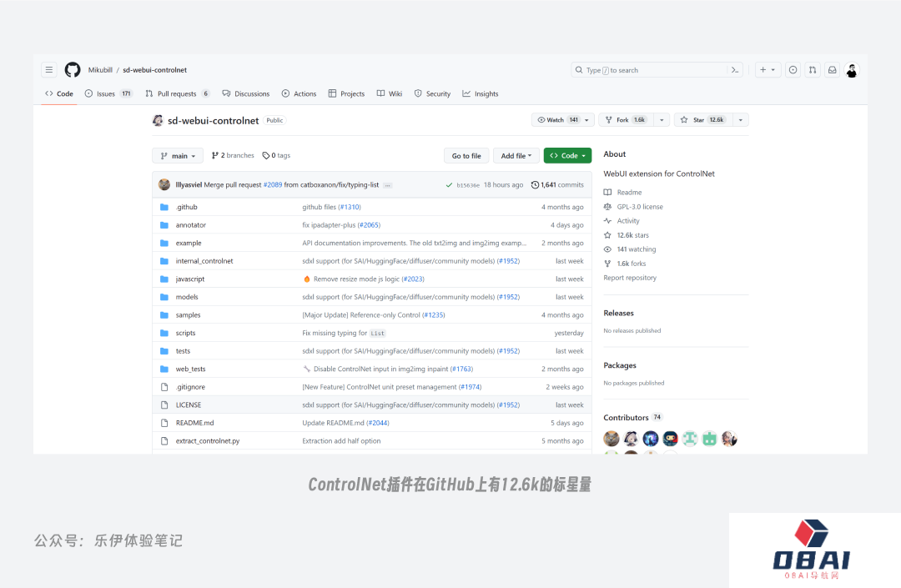Open the Activity link in About
This screenshot has width=901, height=588.
click(x=622, y=221)
